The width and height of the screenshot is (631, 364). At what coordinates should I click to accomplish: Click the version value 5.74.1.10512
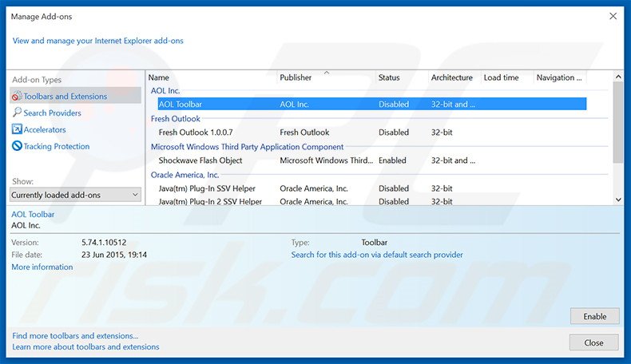[104, 243]
